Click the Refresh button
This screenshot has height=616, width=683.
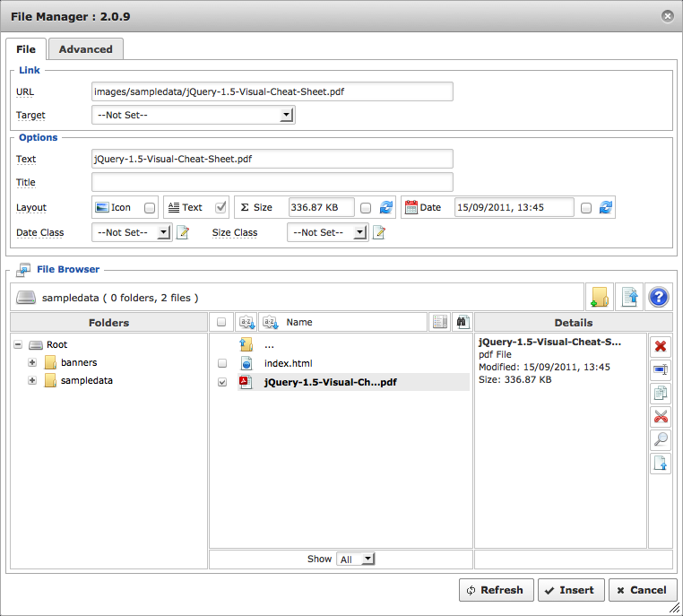click(497, 590)
